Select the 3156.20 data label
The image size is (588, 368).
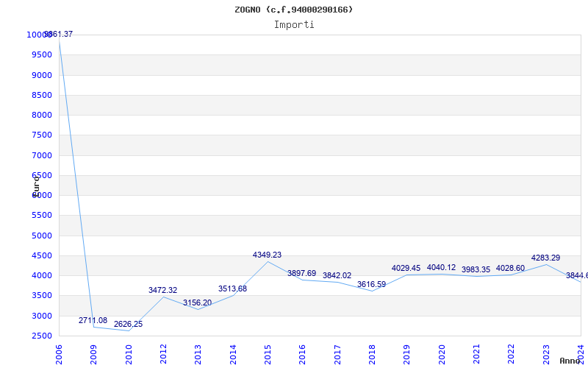coord(197,302)
